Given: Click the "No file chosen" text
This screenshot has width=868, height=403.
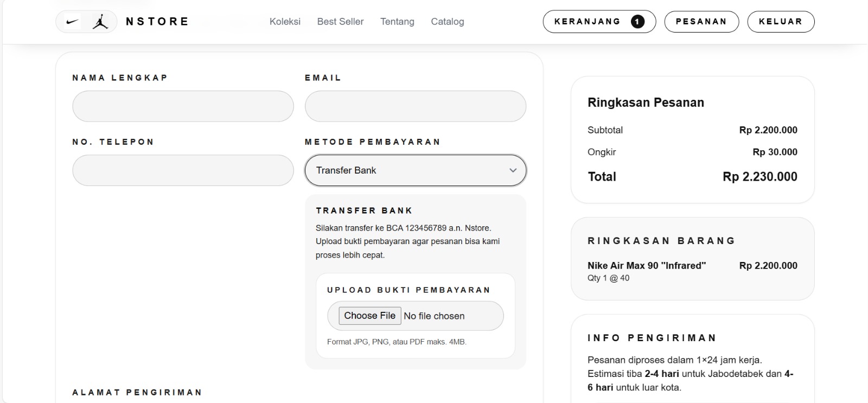Looking at the screenshot, I should point(434,316).
